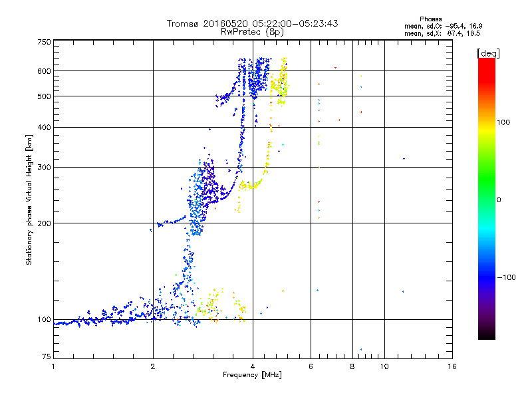The image size is (532, 399).
Task: Click the subtitle 'RwPretec (8p)'
Action: [x=252, y=32]
